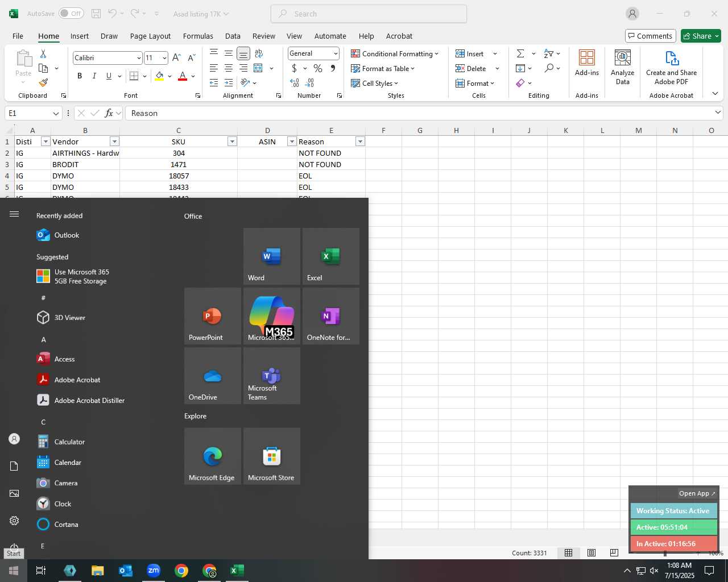Toggle Middle Align vertical alignment
The height and width of the screenshot is (582, 728).
tap(229, 53)
